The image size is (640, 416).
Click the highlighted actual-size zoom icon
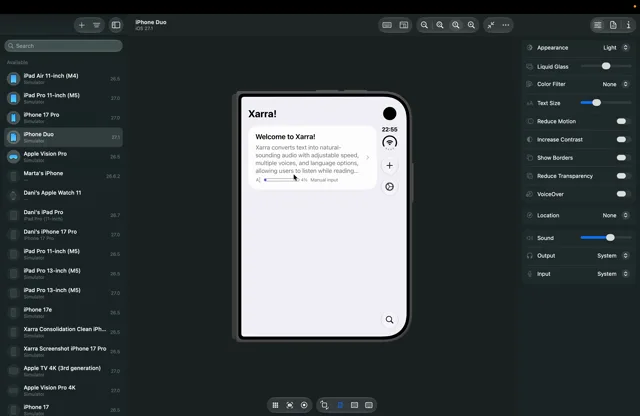click(x=456, y=25)
